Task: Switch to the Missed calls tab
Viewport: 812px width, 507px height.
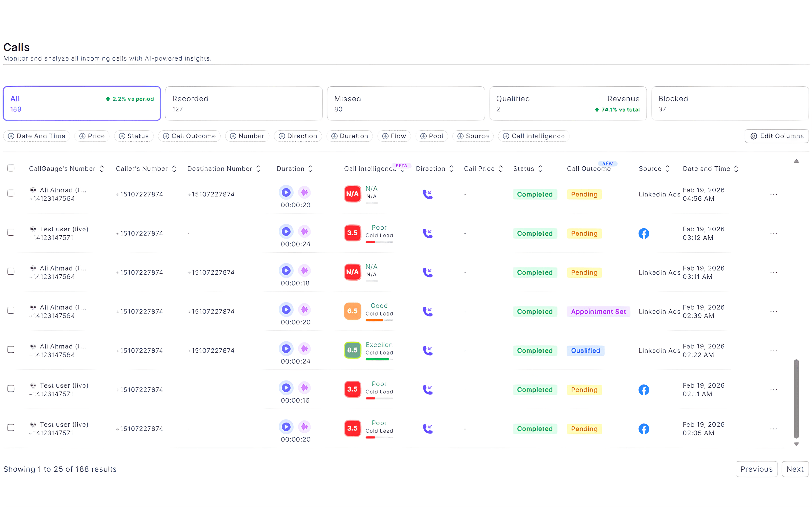Action: point(405,103)
